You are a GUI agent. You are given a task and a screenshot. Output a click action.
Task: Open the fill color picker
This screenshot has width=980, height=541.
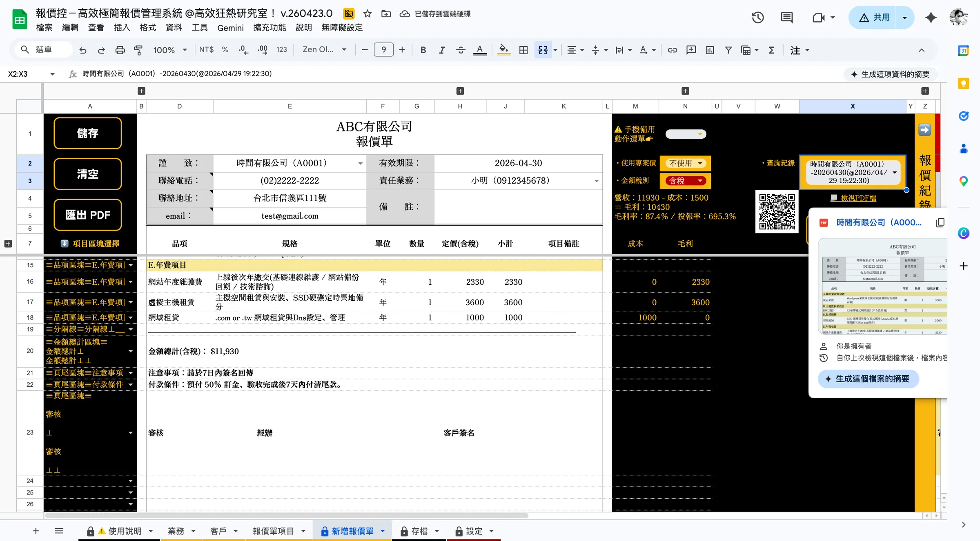[504, 50]
